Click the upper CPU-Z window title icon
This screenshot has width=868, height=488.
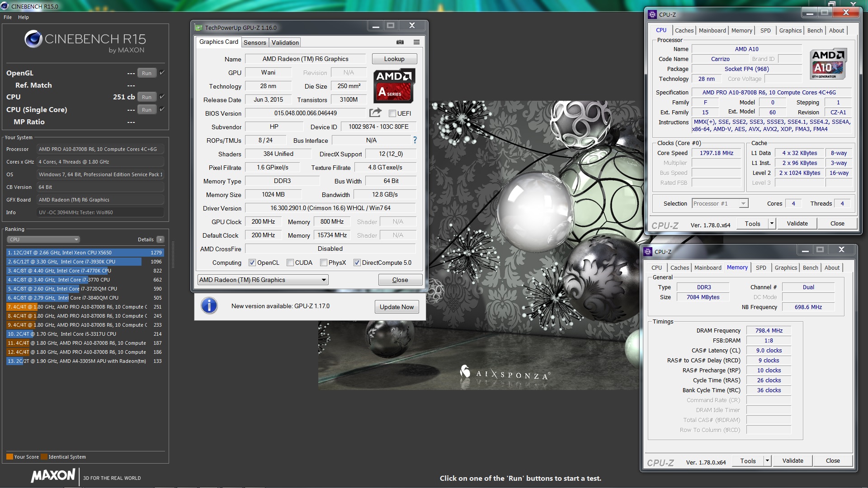point(652,14)
